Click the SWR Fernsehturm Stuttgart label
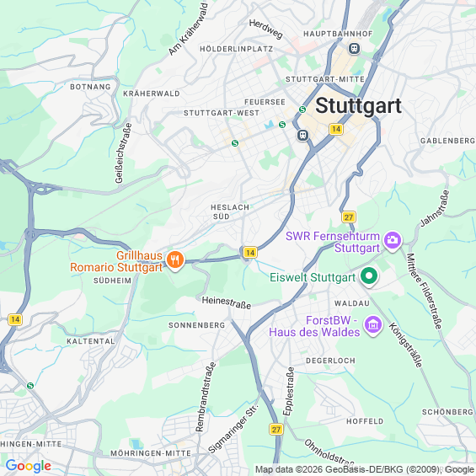The height and width of the screenshot is (476, 476). 333,242
